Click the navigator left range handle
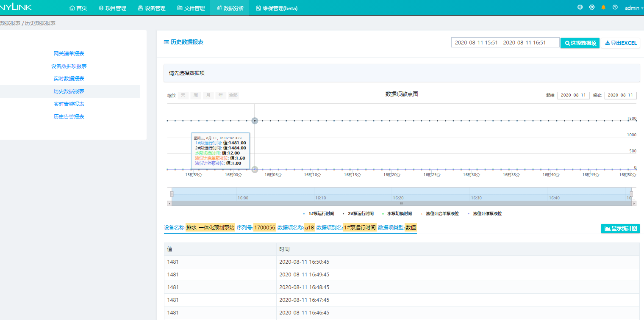The image size is (644, 320). point(172,194)
